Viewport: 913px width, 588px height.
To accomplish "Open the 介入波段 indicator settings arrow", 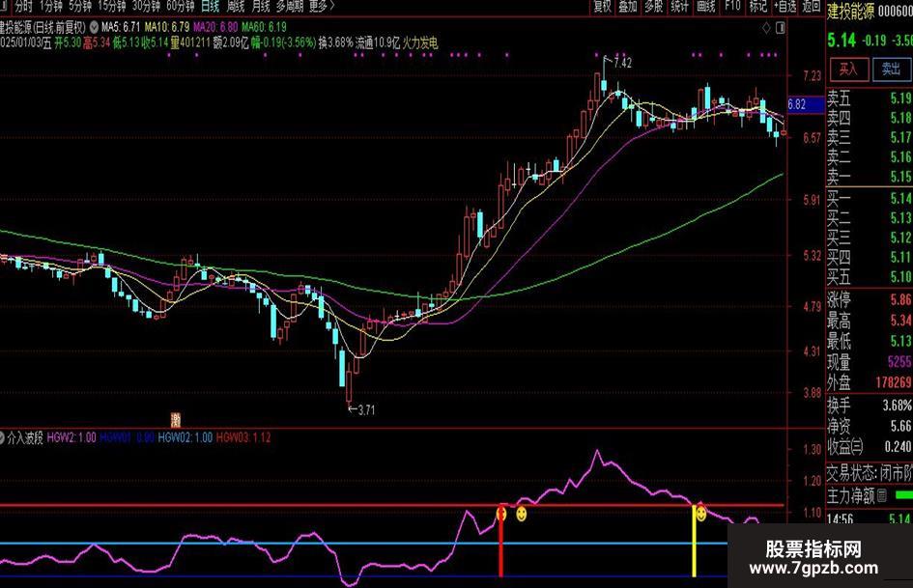I will click(x=2, y=437).
